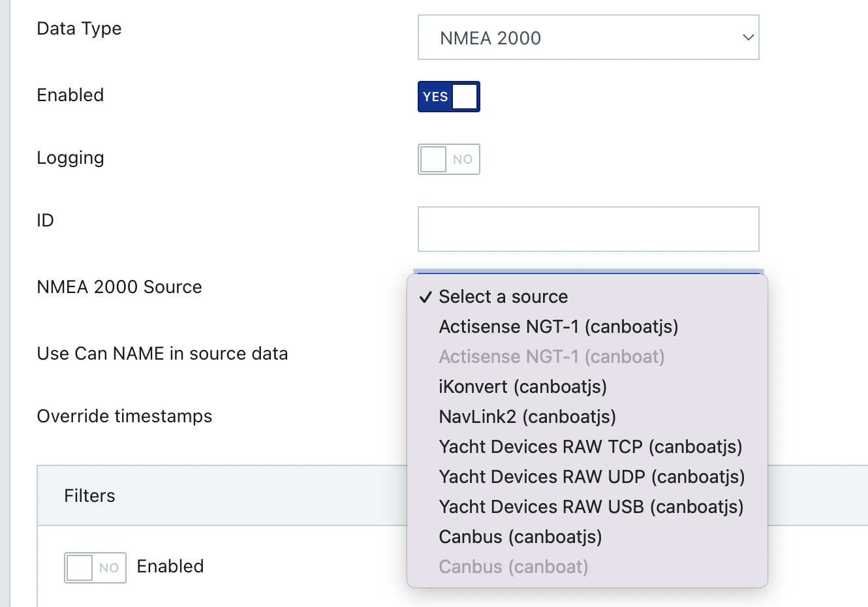Click the Use Can NAME label
The height and width of the screenshot is (607, 868).
tap(163, 353)
